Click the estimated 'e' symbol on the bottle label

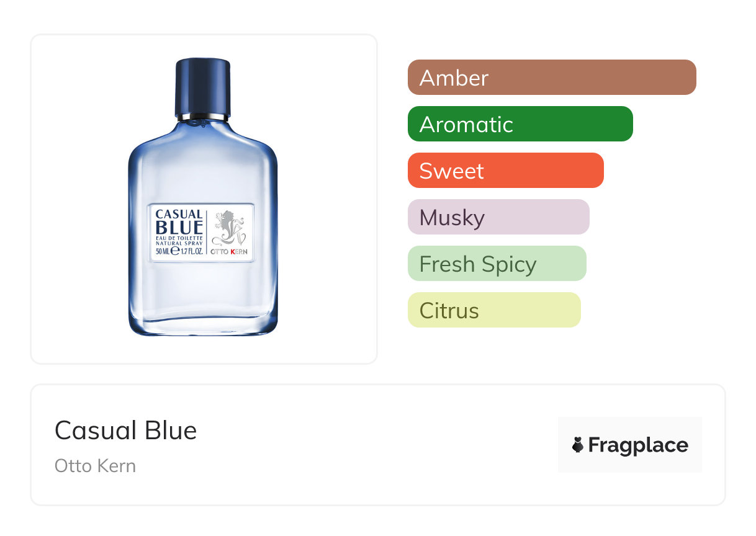click(x=175, y=251)
